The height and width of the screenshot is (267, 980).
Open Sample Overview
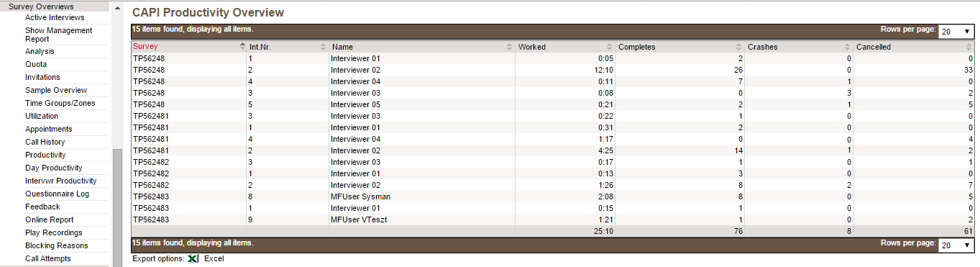[56, 90]
